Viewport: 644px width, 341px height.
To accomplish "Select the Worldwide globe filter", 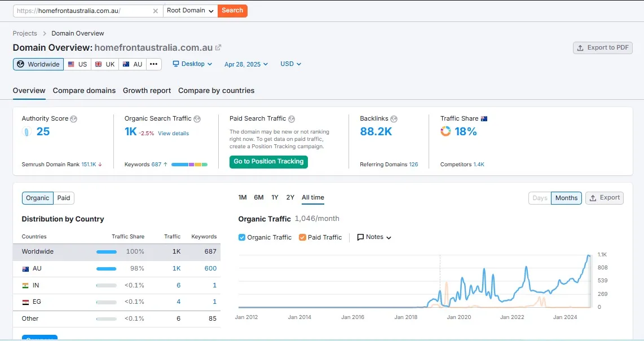I will (x=38, y=64).
